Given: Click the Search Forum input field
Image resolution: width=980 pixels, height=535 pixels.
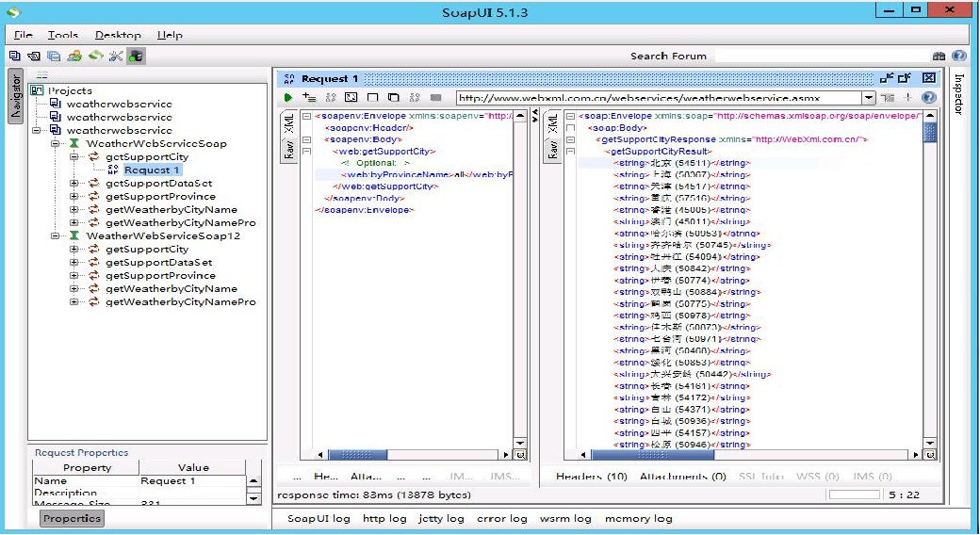Looking at the screenshot, I should 822,56.
